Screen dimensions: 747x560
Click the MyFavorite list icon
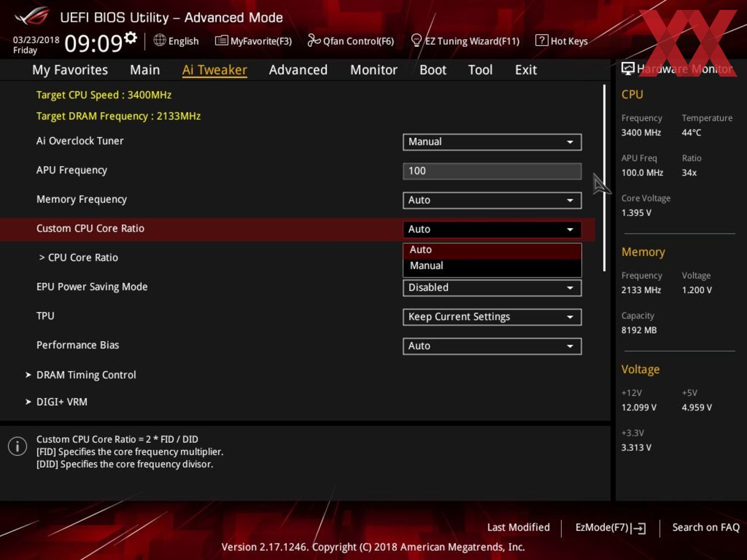pyautogui.click(x=221, y=41)
